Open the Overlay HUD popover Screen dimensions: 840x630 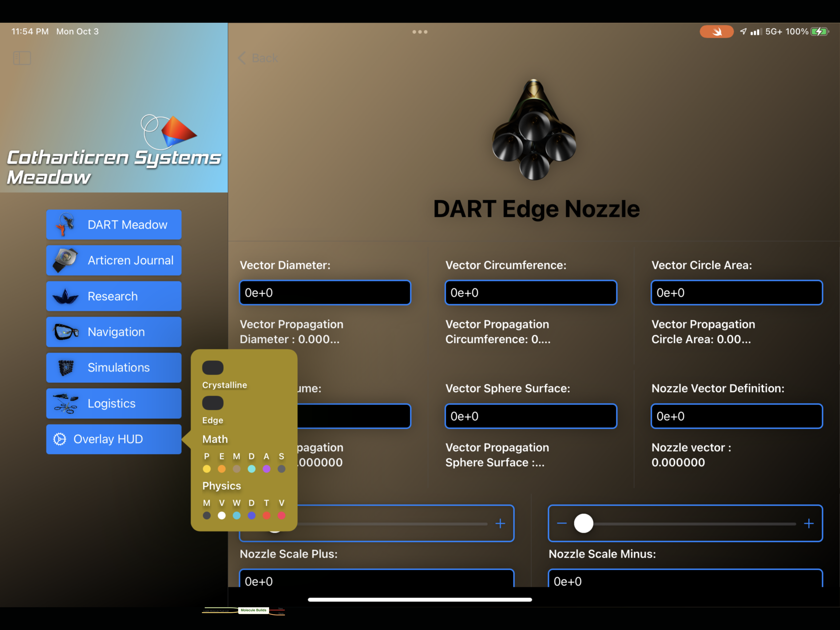(113, 439)
